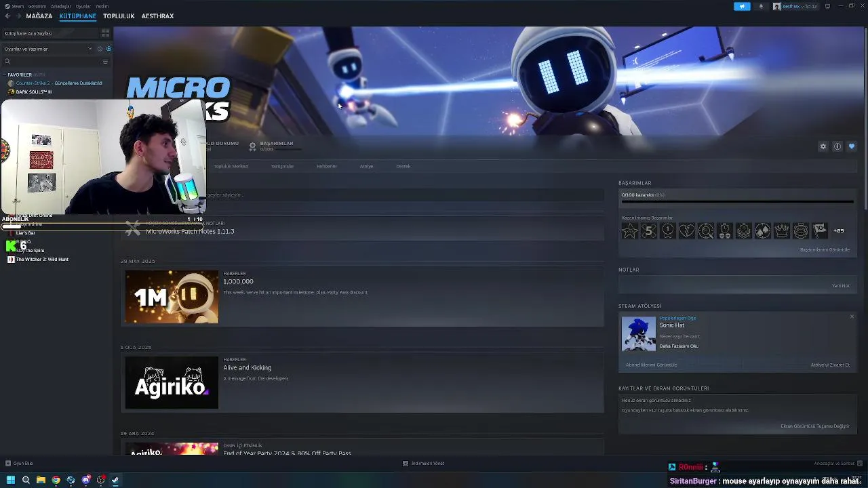
Task: Expand Oyunlar ve Yazılımlar filter dropdown
Action: point(47,49)
